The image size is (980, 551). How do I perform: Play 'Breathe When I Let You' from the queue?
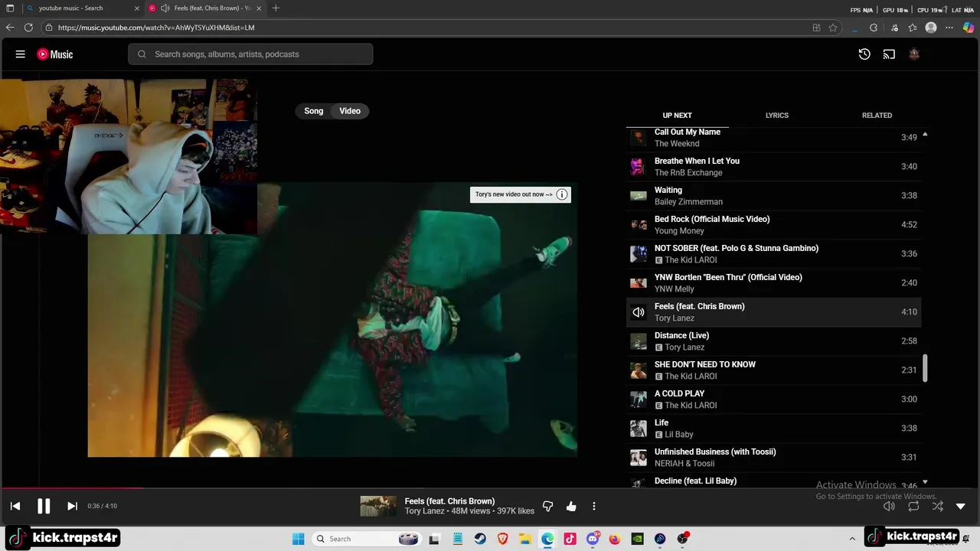click(x=773, y=166)
